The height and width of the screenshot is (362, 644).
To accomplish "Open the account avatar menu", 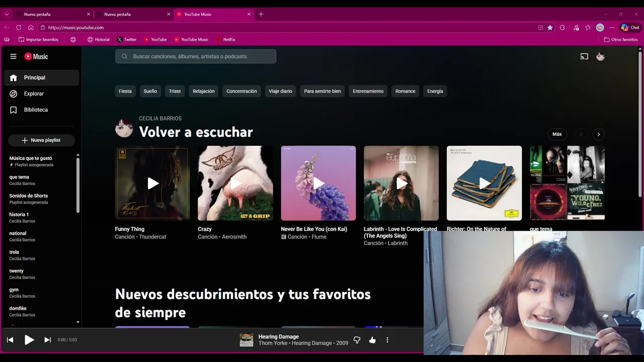I will [x=600, y=57].
